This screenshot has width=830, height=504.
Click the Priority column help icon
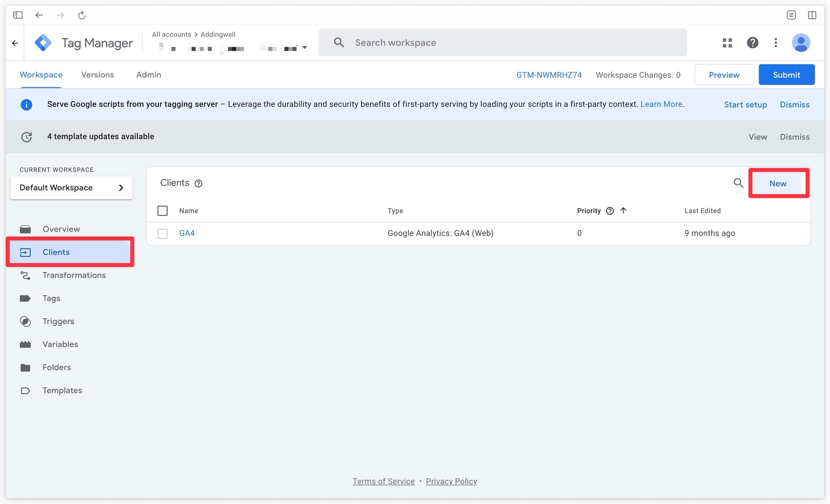610,211
